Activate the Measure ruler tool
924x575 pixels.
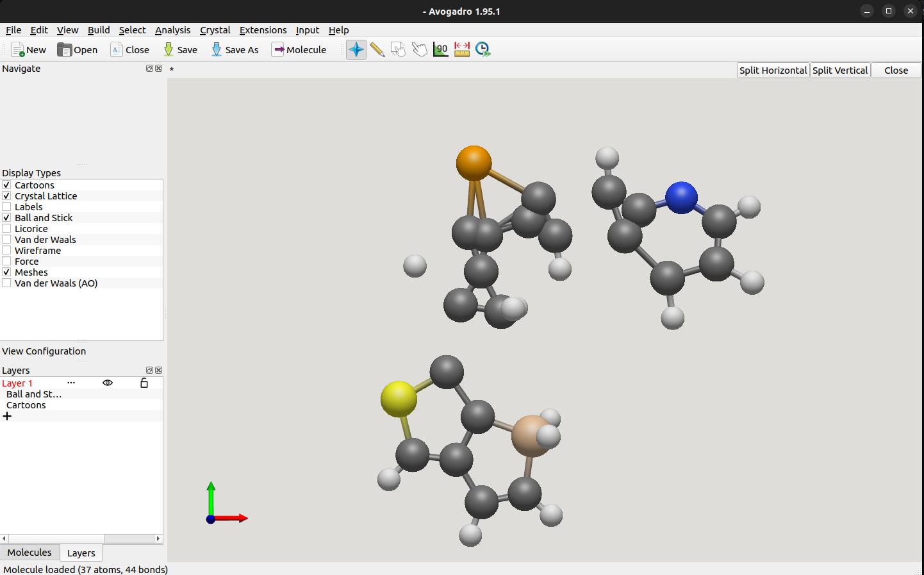(x=462, y=49)
